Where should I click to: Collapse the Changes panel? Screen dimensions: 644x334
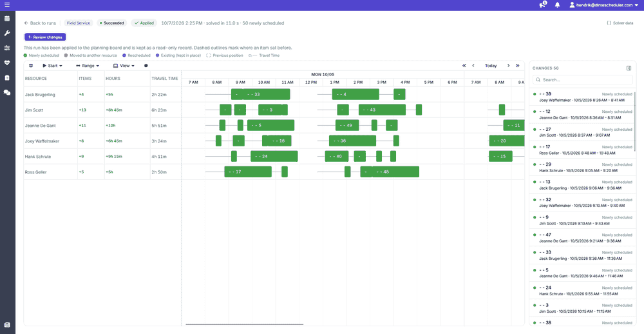click(629, 68)
